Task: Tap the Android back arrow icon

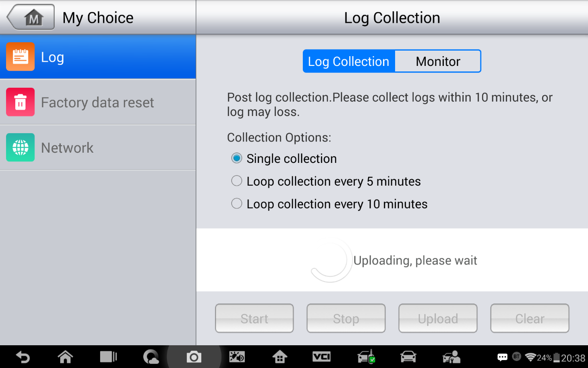Action: coord(23,357)
